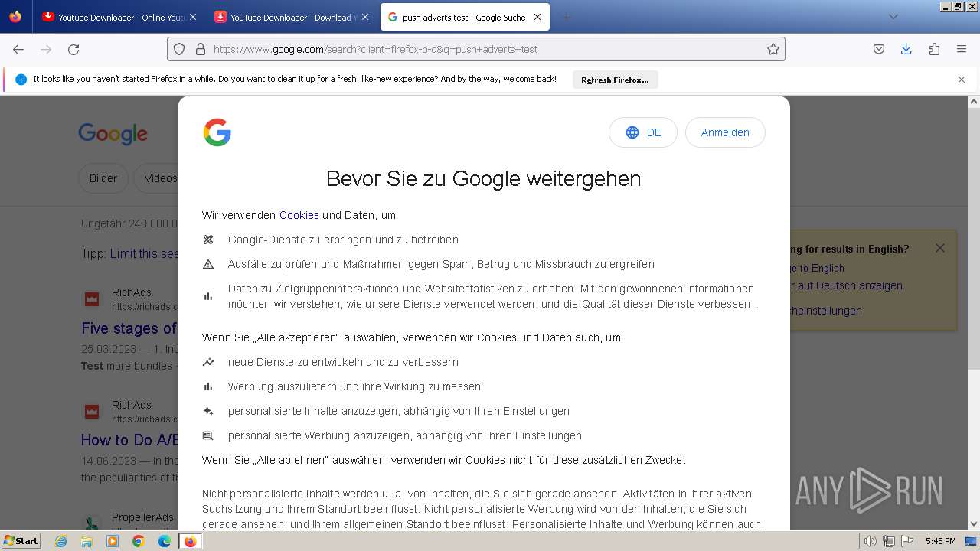Viewport: 980px width, 551px height.
Task: Open the How to Do A/B result link
Action: (129, 440)
